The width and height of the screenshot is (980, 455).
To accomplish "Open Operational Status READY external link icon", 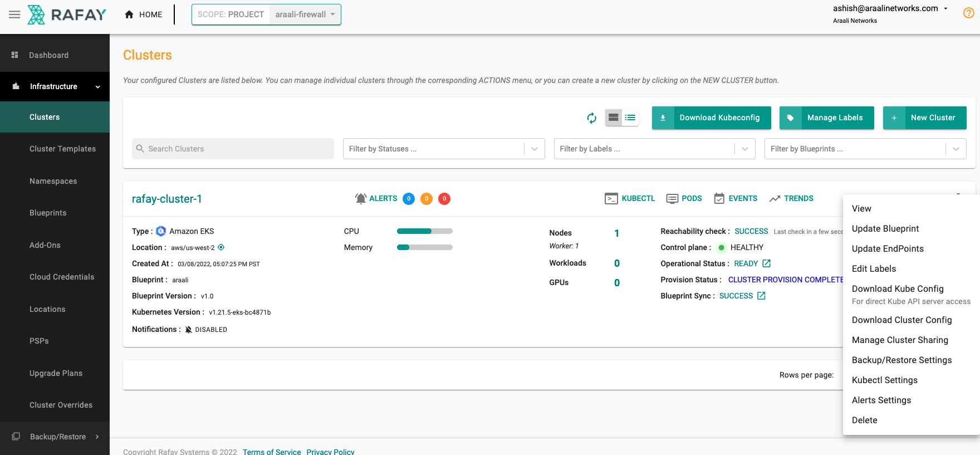I will coord(767,263).
